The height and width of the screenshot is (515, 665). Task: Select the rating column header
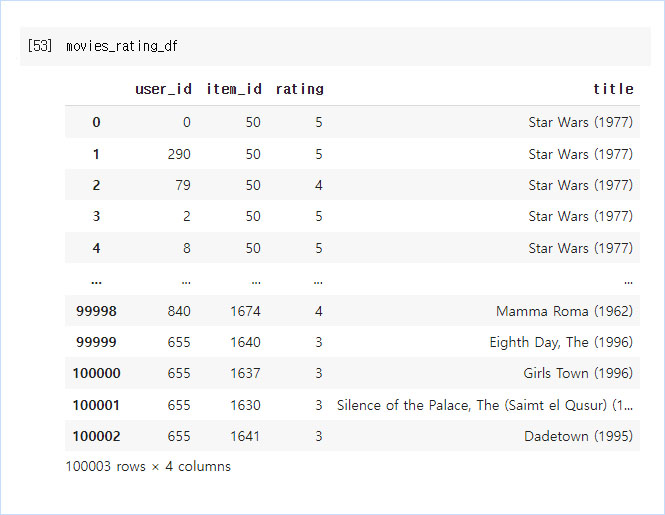[299, 89]
